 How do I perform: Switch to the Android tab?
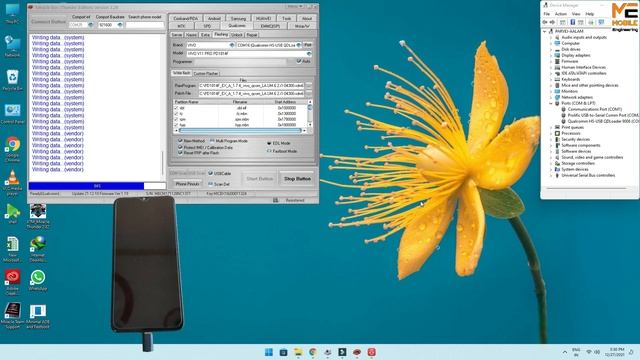click(x=214, y=18)
